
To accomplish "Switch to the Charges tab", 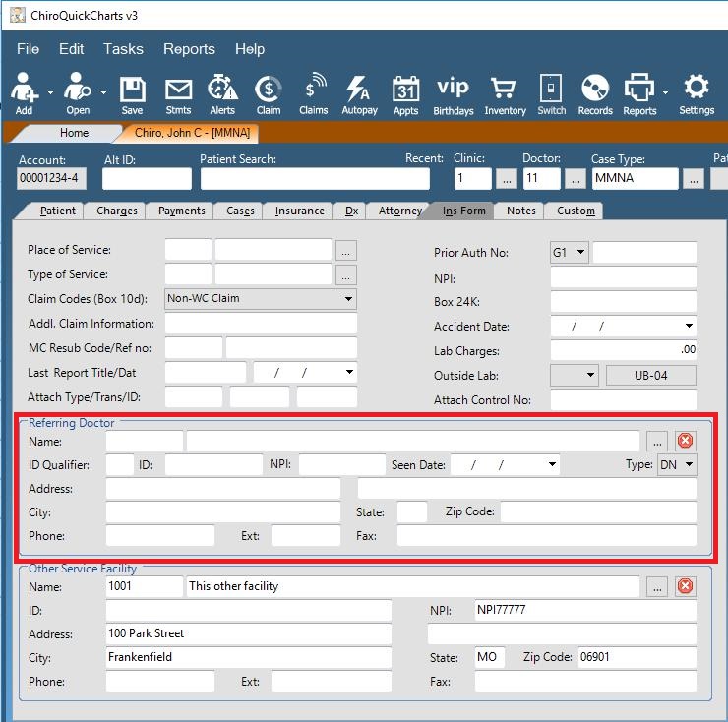I will click(x=117, y=211).
